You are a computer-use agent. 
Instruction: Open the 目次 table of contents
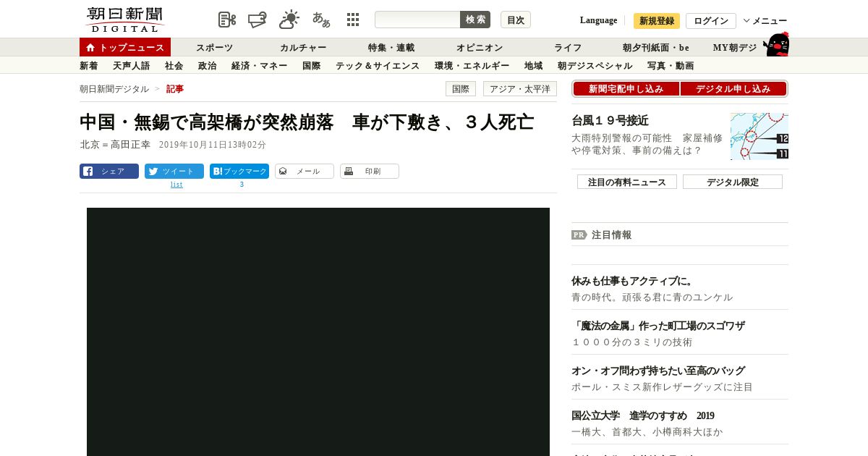coord(516,20)
